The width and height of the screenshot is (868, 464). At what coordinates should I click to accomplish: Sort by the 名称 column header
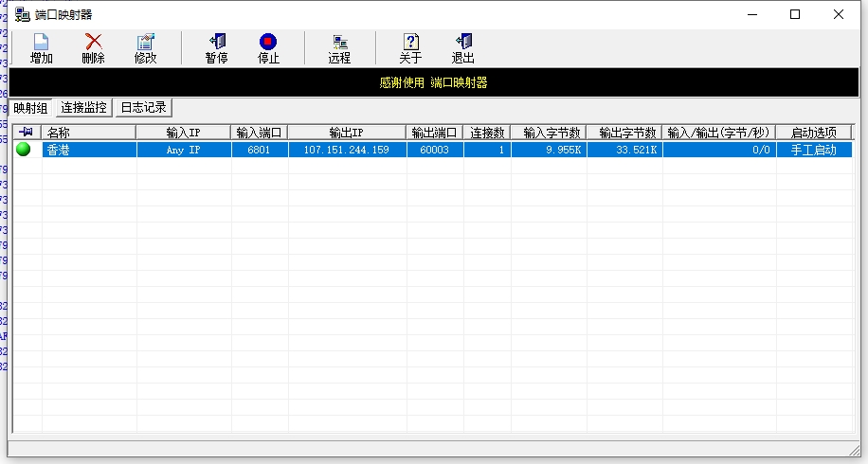tap(88, 133)
